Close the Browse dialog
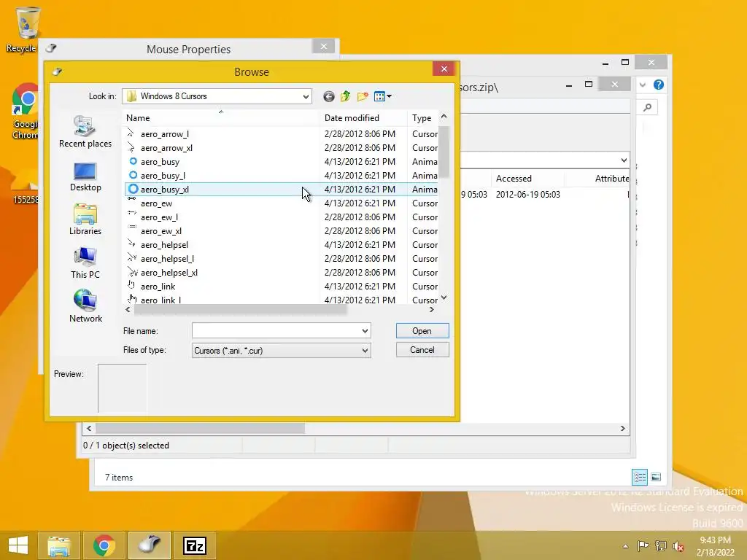Screen dimensions: 747x560 (x=444, y=69)
